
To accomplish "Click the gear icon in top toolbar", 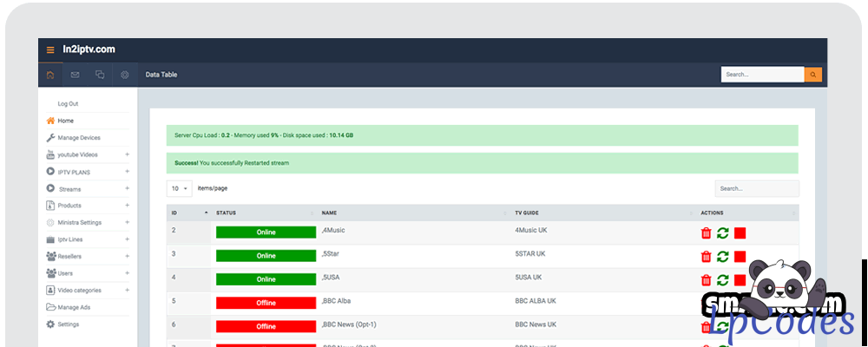I will click(x=125, y=75).
